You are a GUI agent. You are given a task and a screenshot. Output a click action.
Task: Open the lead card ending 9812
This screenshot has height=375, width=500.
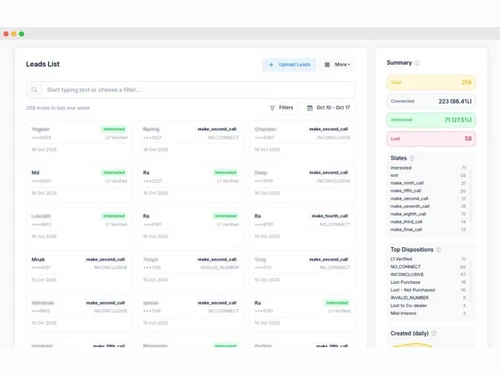click(x=79, y=313)
